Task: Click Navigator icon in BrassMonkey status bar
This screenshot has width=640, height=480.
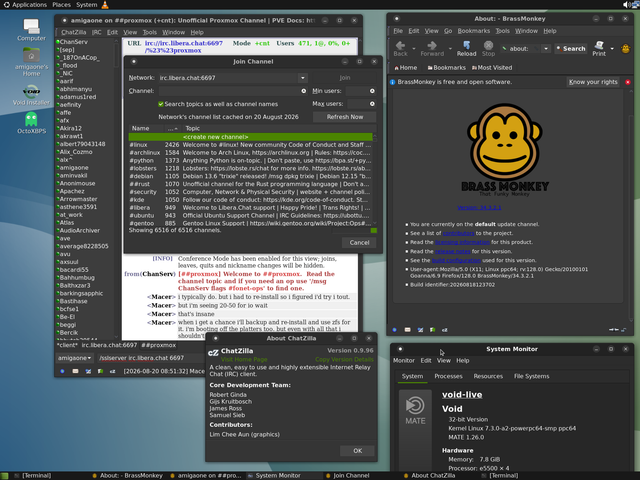Action: pyautogui.click(x=395, y=330)
